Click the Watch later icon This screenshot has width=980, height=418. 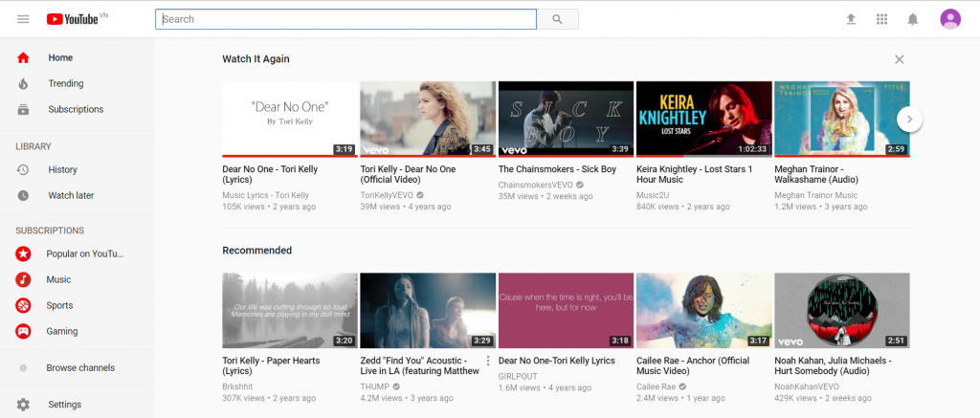[x=23, y=195]
